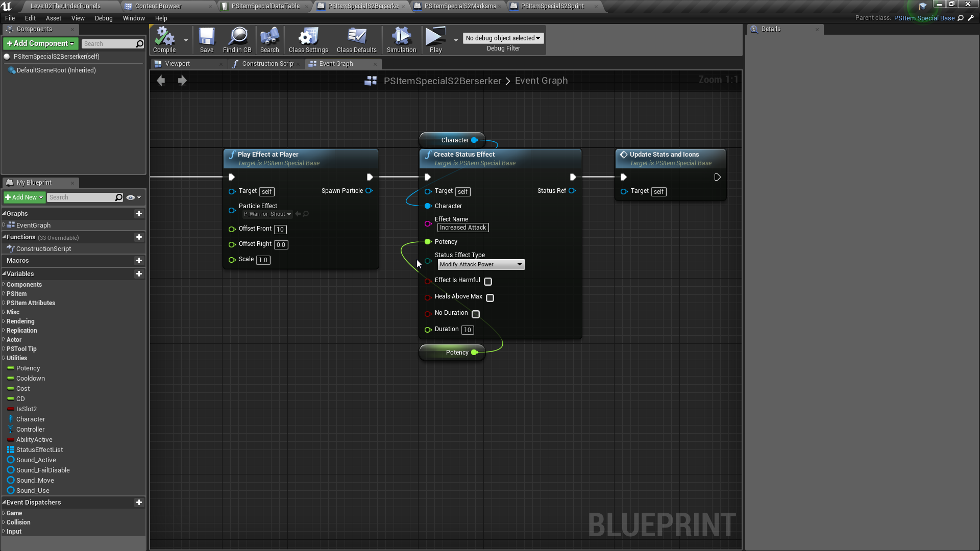Open Class Defaults
This screenshot has width=980, height=551.
tap(357, 40)
